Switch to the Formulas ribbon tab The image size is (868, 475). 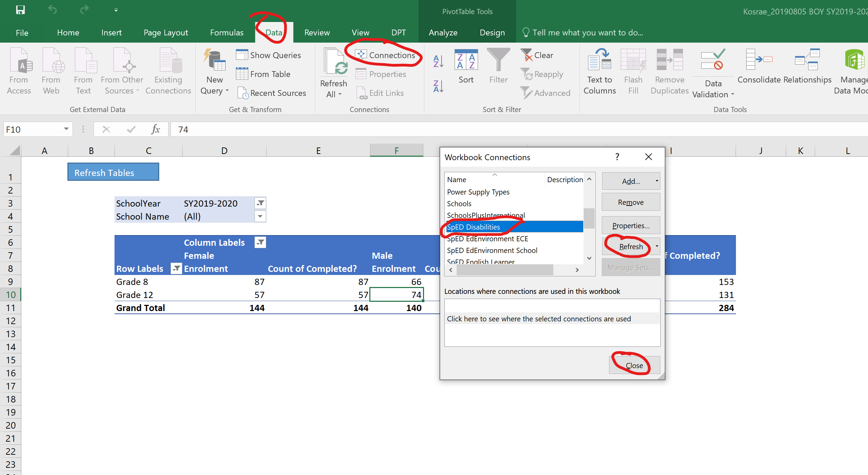click(227, 33)
